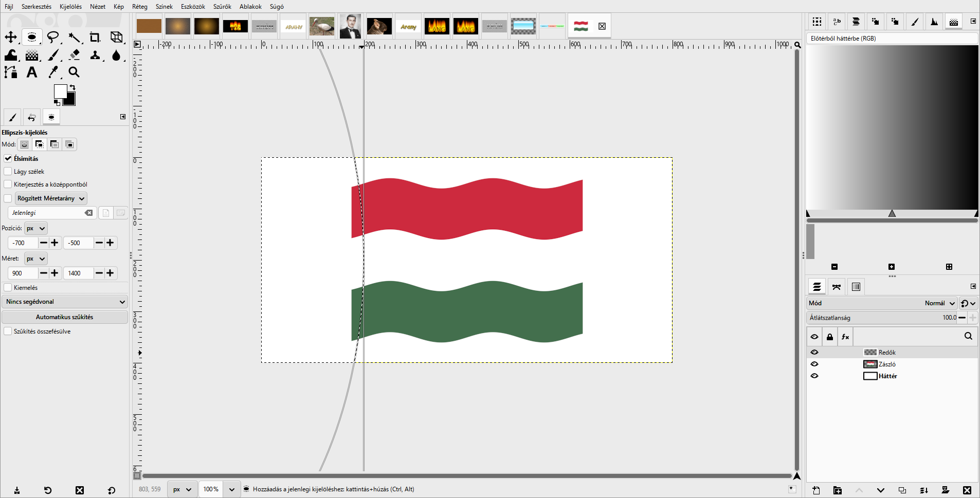
Task: Hide the Zászló layer
Action: pos(814,364)
